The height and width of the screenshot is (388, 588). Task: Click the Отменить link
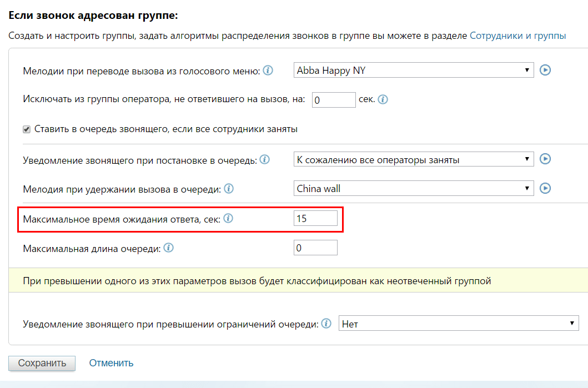pos(111,363)
